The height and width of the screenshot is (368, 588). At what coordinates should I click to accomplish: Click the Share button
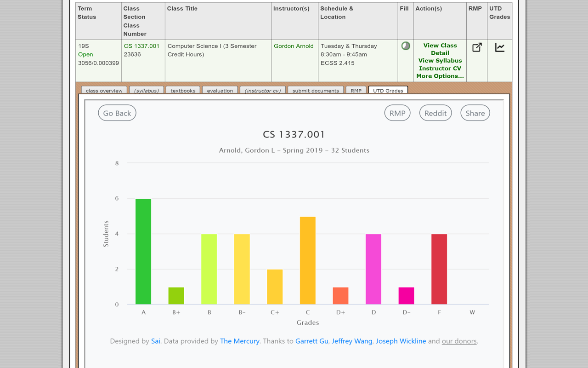click(x=475, y=113)
